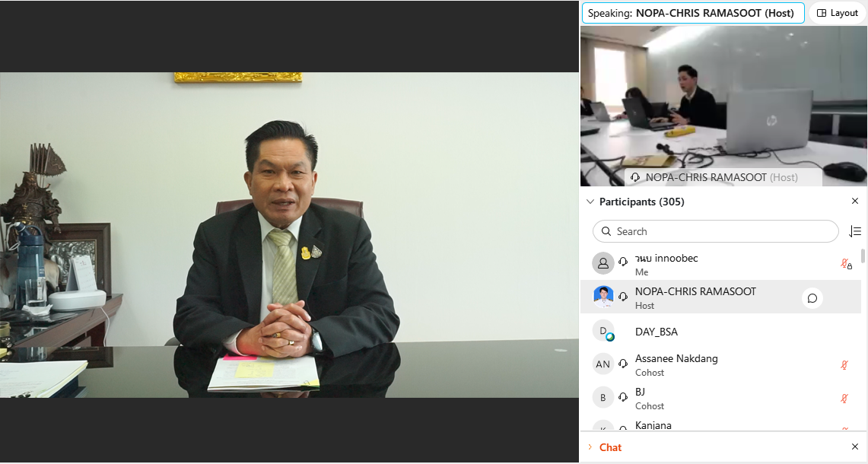Select the Kanjana participant name

(653, 425)
